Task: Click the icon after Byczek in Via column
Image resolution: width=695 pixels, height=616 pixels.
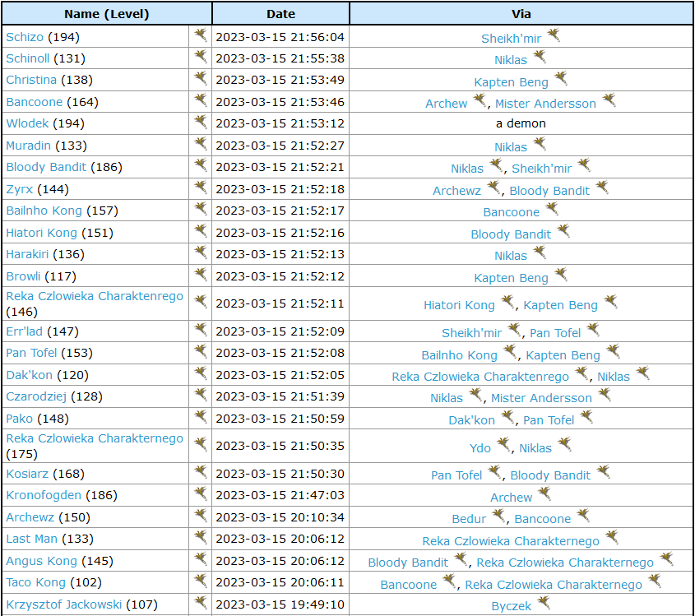Action: [x=543, y=603]
